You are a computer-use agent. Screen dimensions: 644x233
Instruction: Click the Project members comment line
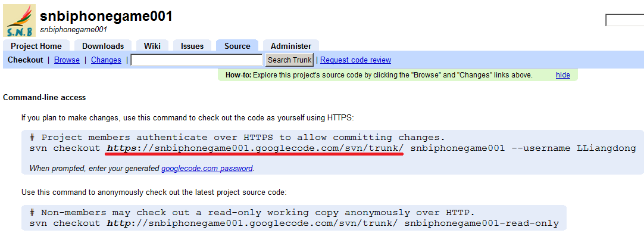(237, 137)
